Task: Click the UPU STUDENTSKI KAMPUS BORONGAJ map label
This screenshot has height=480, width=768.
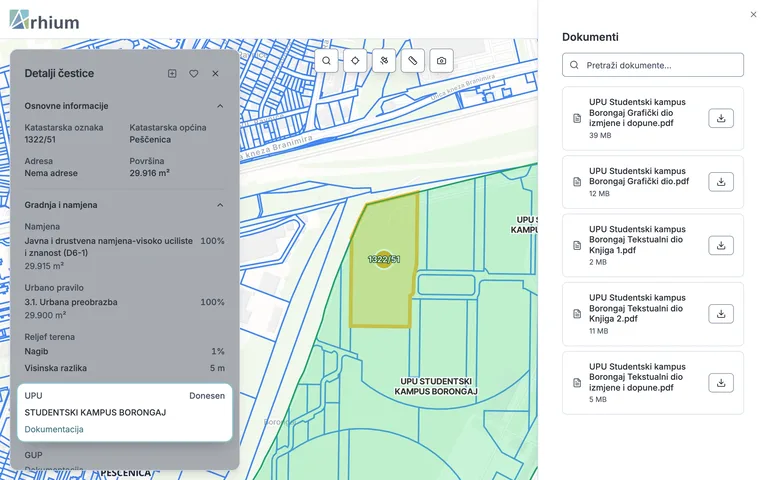Action: pos(436,386)
